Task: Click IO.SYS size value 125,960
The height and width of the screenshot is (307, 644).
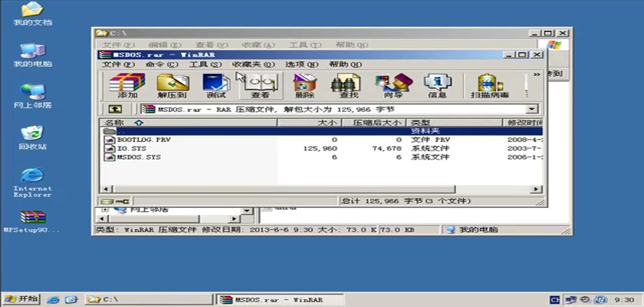Action: tap(320, 148)
